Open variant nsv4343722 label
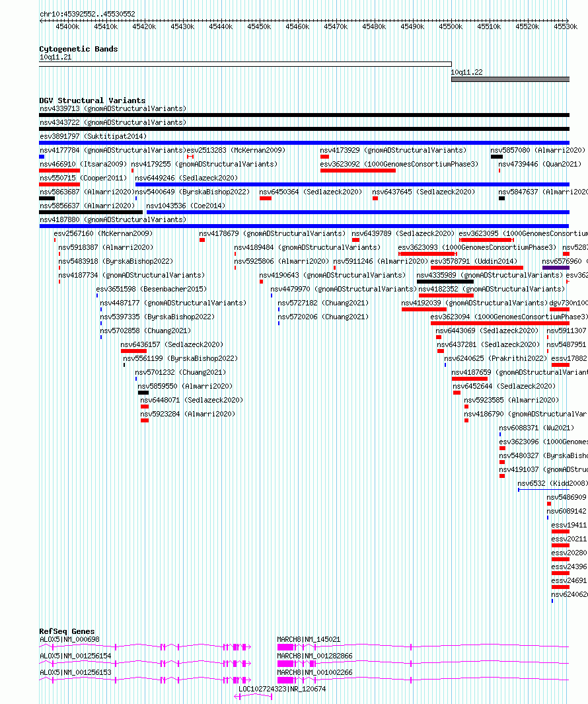The height and width of the screenshot is (704, 588). tap(113, 122)
